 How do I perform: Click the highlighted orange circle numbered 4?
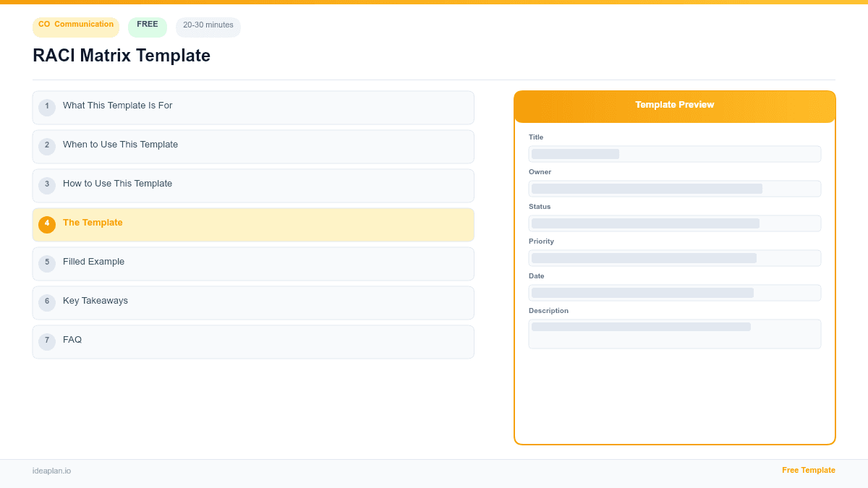pos(47,224)
